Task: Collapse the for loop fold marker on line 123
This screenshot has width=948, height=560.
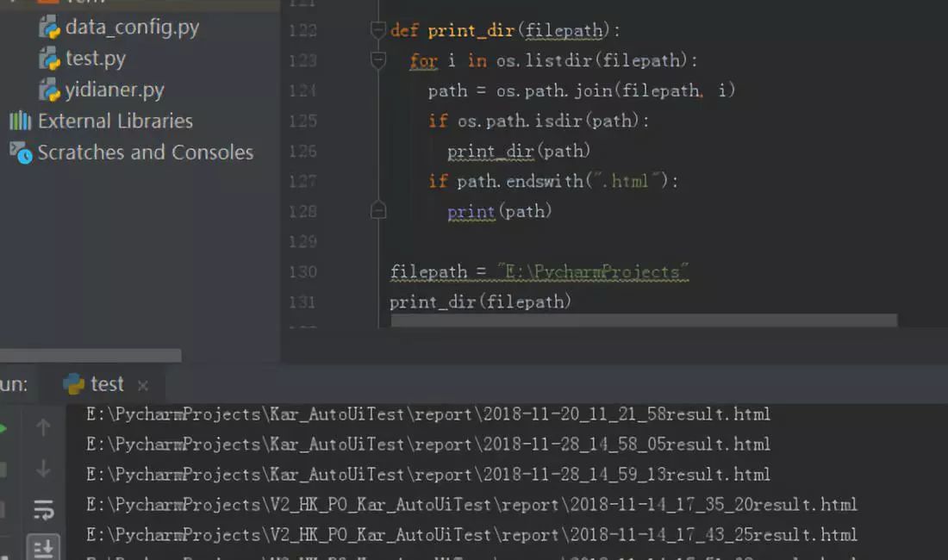Action: (x=377, y=59)
